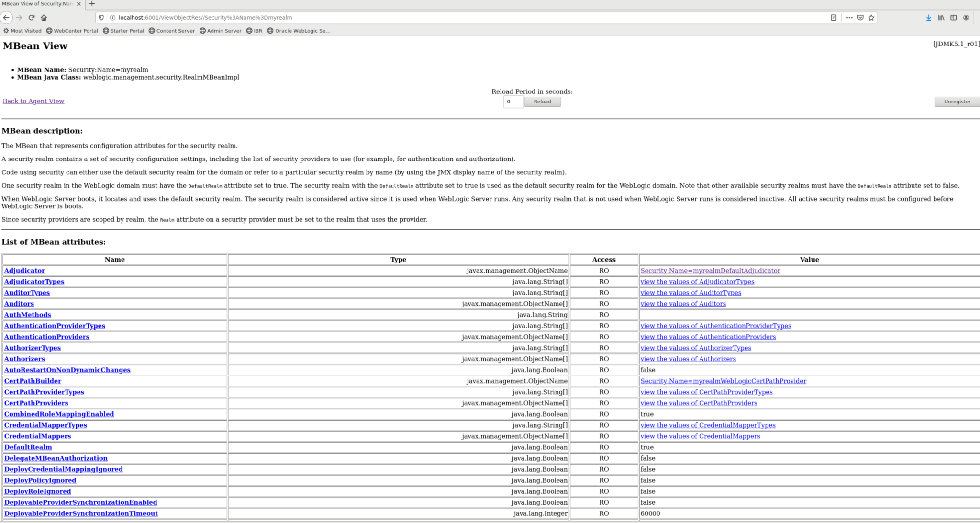Viewport: 980px width, 523px height.
Task: Open CertPathProviderTypes attribute link
Action: [44, 392]
